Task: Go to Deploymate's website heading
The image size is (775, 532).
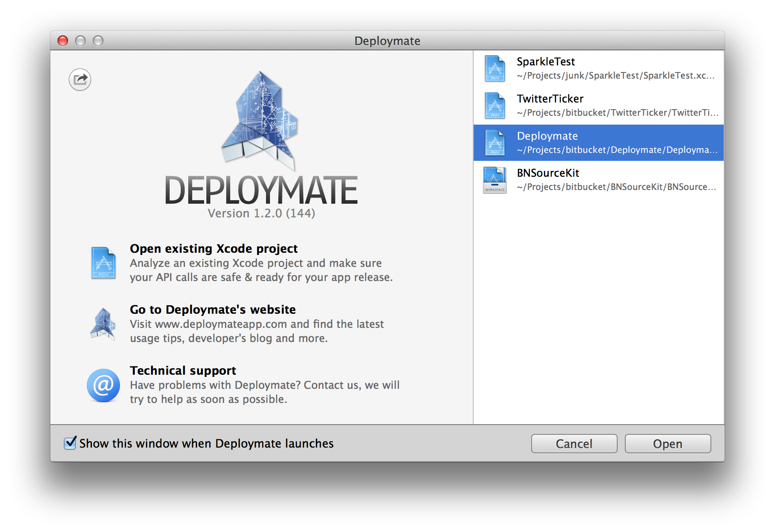Action: click(213, 310)
